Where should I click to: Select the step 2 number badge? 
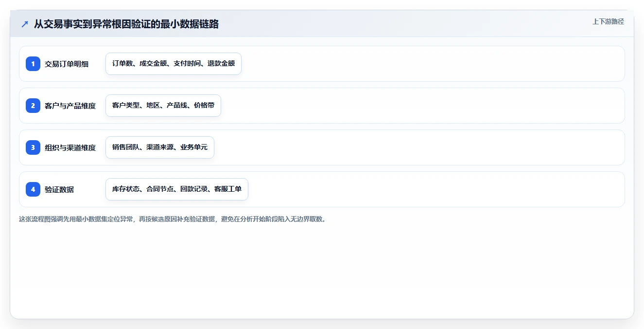tap(33, 106)
